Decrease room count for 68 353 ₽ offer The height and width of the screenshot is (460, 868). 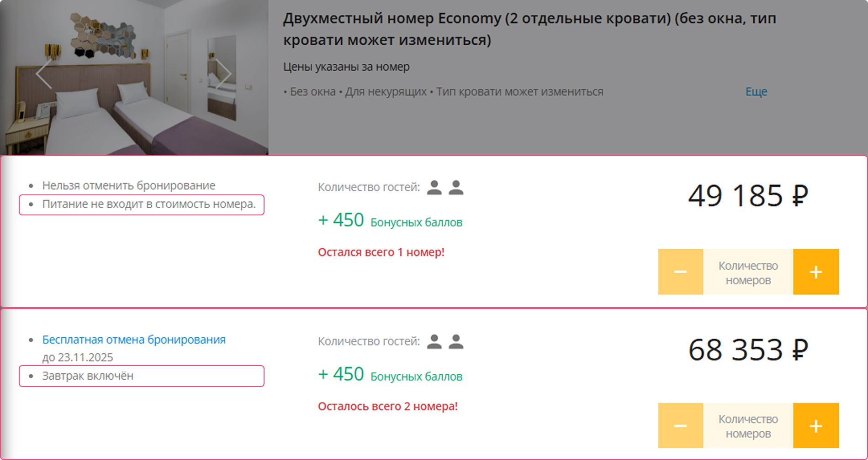pyautogui.click(x=680, y=426)
